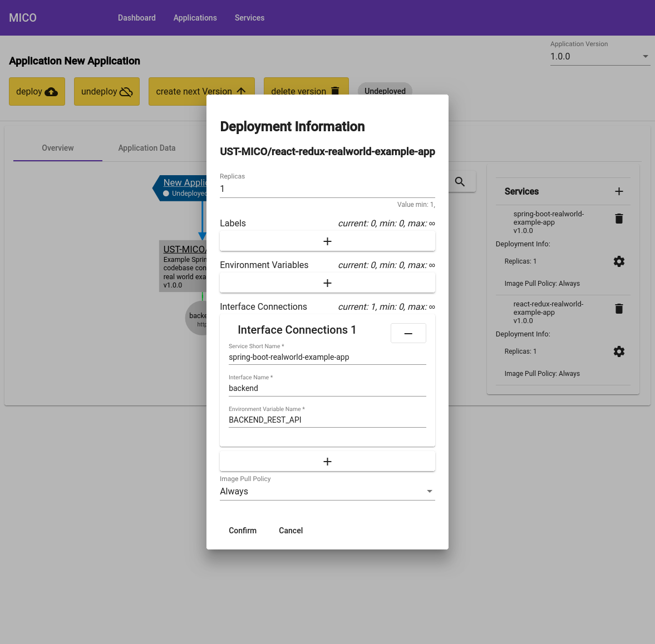Screen dimensions: 655x644
Task: Confirm the deployment information dialog
Action: pos(242,531)
